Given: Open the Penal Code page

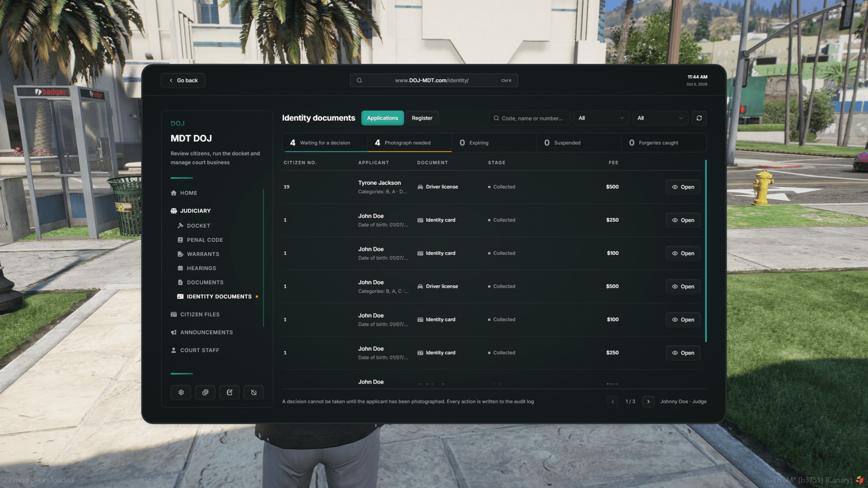Looking at the screenshot, I should pyautogui.click(x=200, y=240).
